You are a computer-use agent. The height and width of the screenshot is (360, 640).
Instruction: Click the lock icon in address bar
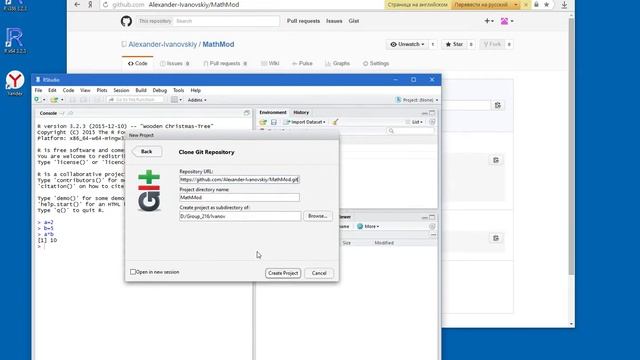click(536, 4)
